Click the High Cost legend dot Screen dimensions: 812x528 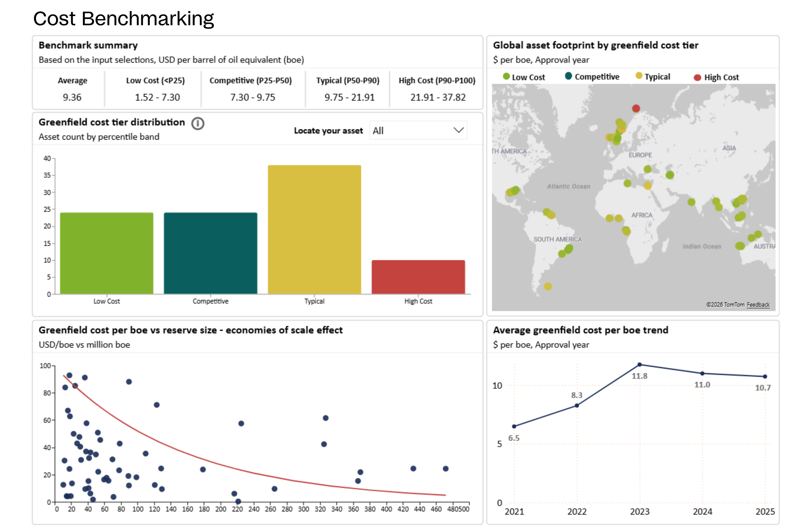click(x=697, y=78)
